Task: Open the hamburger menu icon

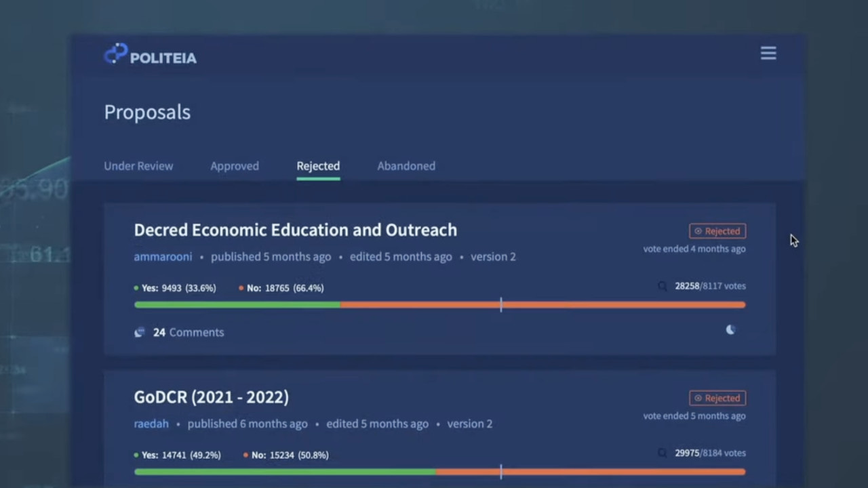Action: click(x=768, y=53)
